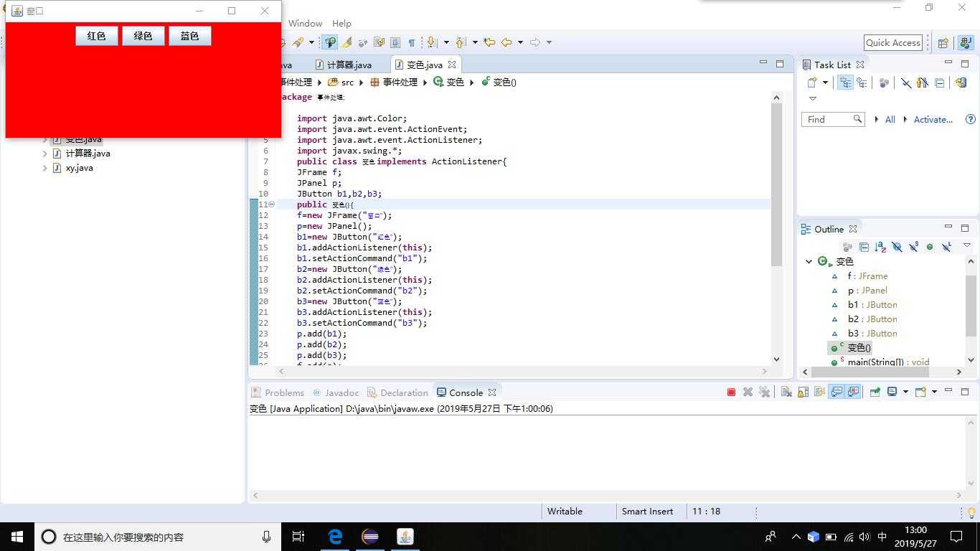Image resolution: width=980 pixels, height=551 pixels.
Task: Click the Forward navigation arrow
Action: (535, 42)
